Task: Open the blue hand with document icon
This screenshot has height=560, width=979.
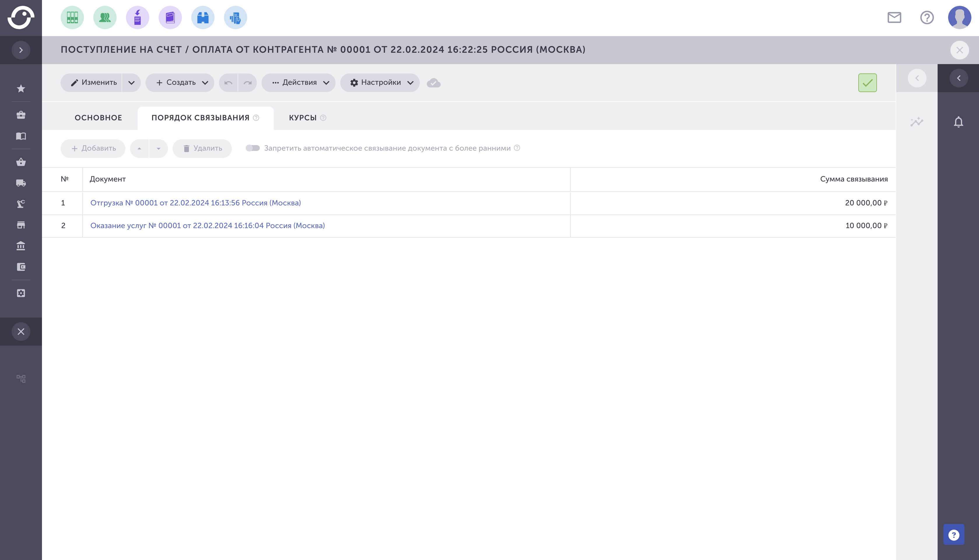Action: click(x=236, y=17)
